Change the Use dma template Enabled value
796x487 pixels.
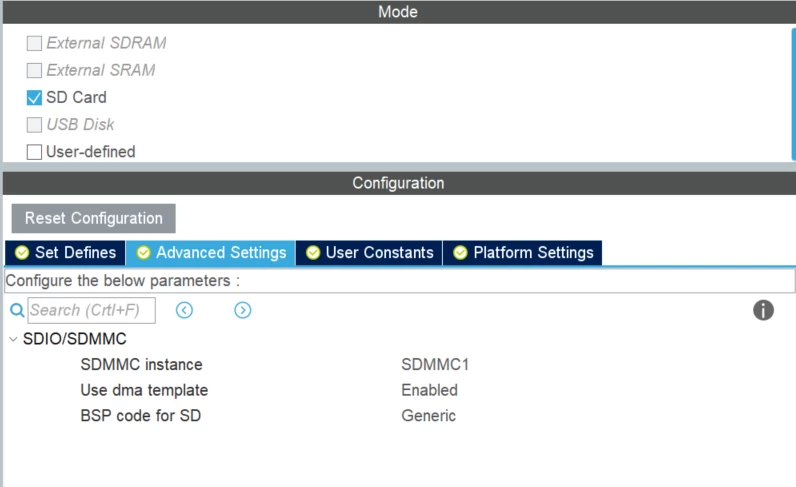pyautogui.click(x=429, y=390)
